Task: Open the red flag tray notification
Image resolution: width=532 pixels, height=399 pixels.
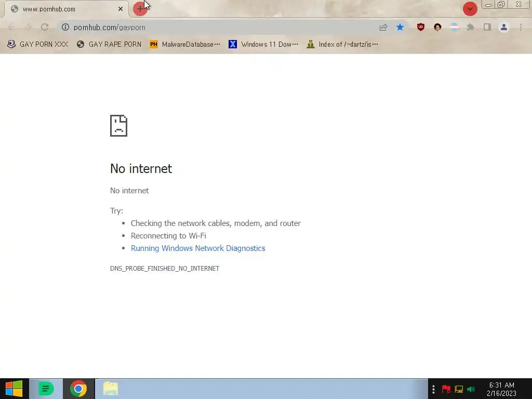Action: click(x=446, y=389)
